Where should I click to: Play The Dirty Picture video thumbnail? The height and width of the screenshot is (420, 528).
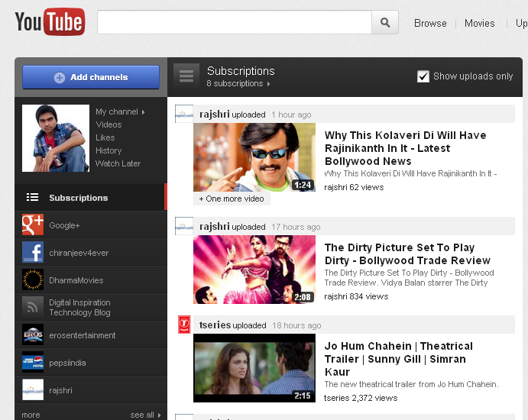click(x=254, y=270)
